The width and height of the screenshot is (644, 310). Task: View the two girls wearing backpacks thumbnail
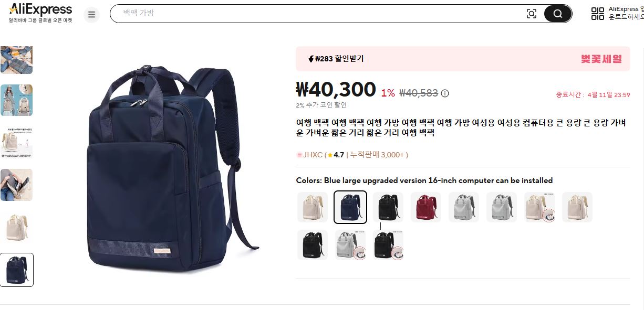click(16, 100)
